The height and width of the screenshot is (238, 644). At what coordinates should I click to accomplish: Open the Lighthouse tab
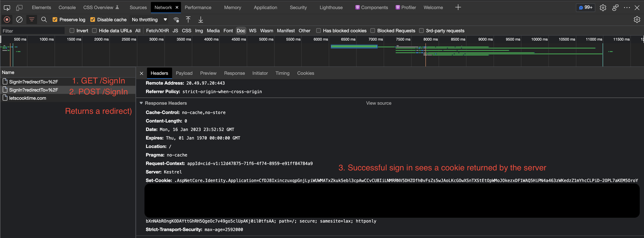[331, 8]
